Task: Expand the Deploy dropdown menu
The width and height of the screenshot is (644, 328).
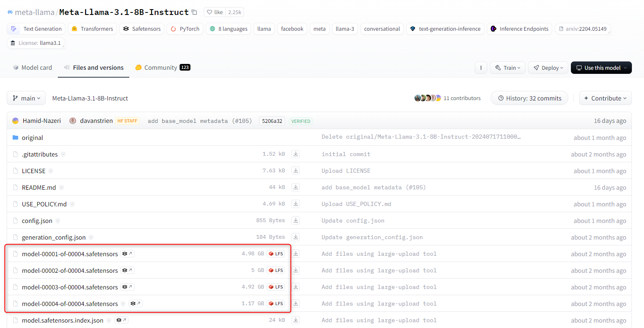Action: [548, 68]
